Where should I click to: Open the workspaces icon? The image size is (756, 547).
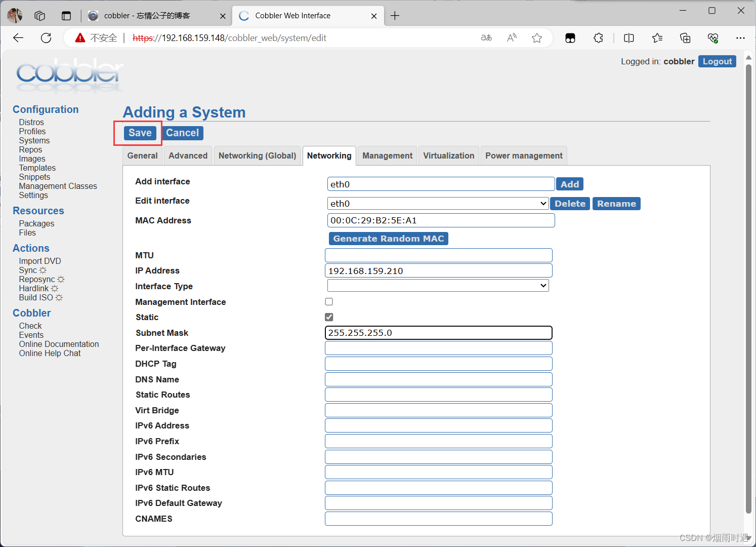tap(40, 16)
